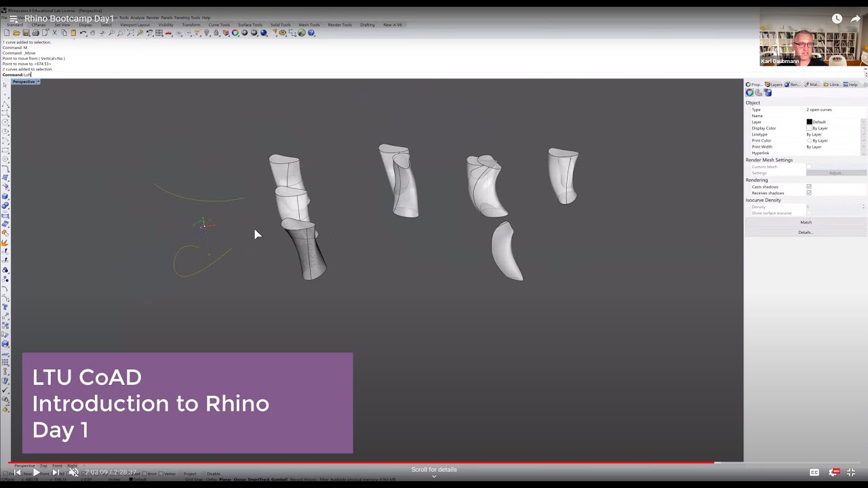Open the Perspective viewport title dropdown
Image resolution: width=868 pixels, height=488 pixels.
coord(38,82)
